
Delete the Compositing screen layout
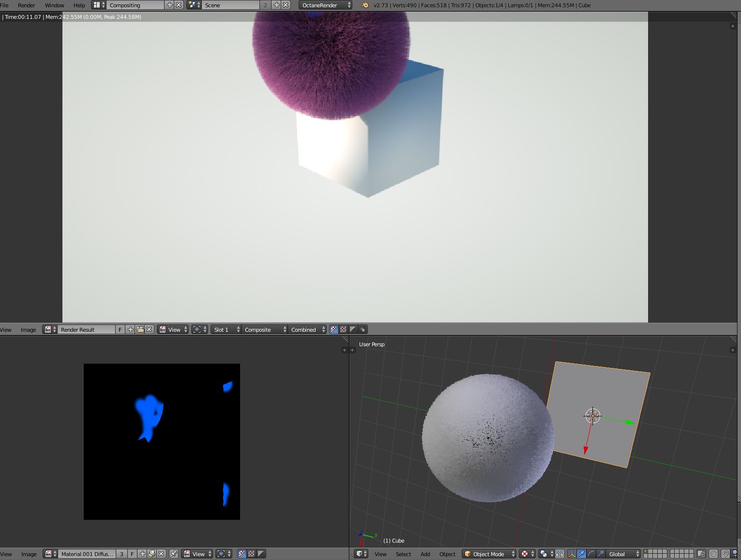[x=179, y=5]
